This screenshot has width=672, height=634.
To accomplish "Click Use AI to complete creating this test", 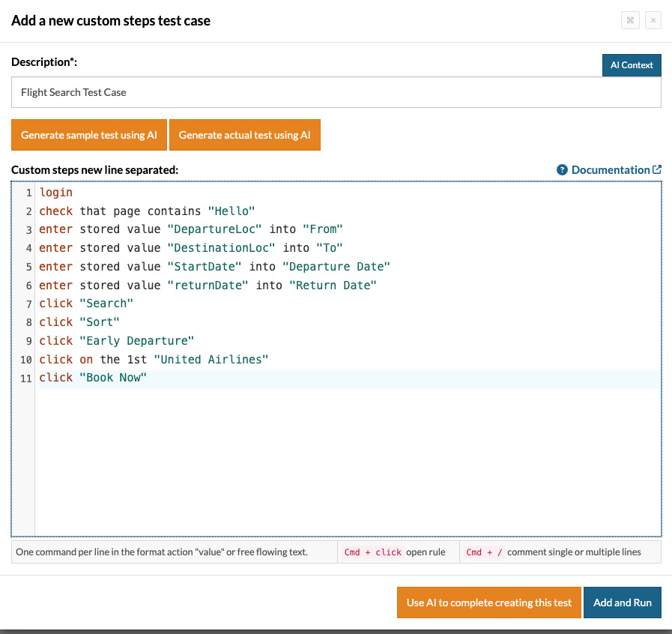I will coord(488,603).
